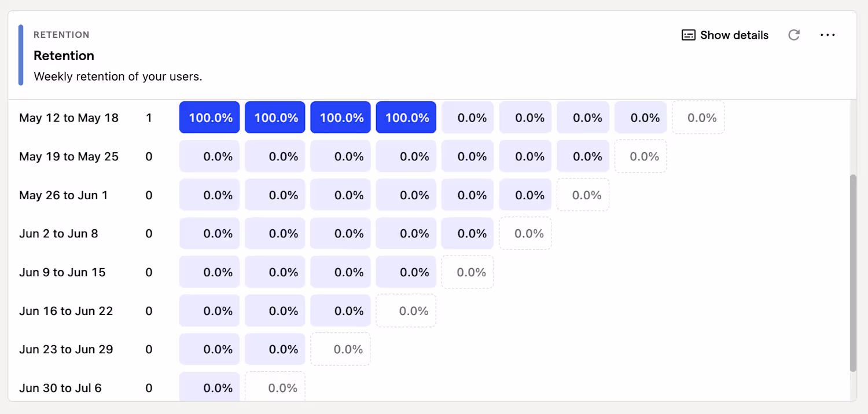Click the dashed 0.0% cell in May 19 row
Screen dimensions: 868x414
[641, 157]
